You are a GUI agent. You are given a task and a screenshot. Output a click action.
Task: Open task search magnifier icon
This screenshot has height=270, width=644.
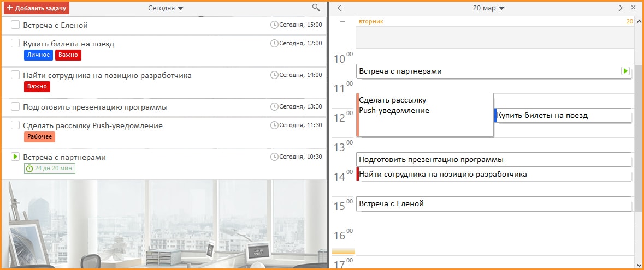point(316,8)
